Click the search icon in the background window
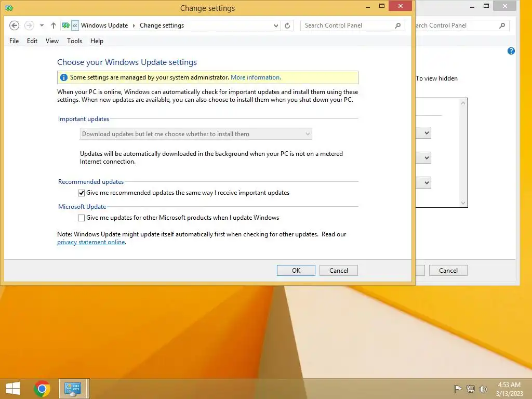 pyautogui.click(x=502, y=25)
